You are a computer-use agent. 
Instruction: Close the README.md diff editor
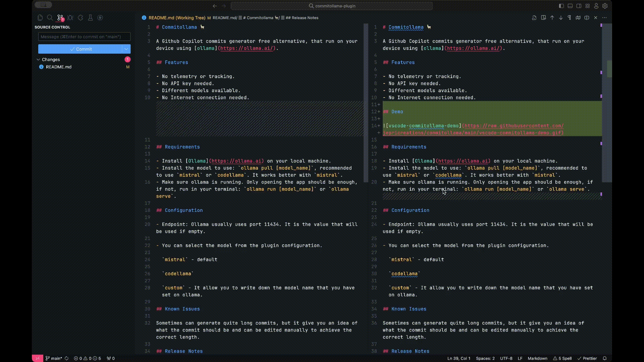click(x=596, y=18)
